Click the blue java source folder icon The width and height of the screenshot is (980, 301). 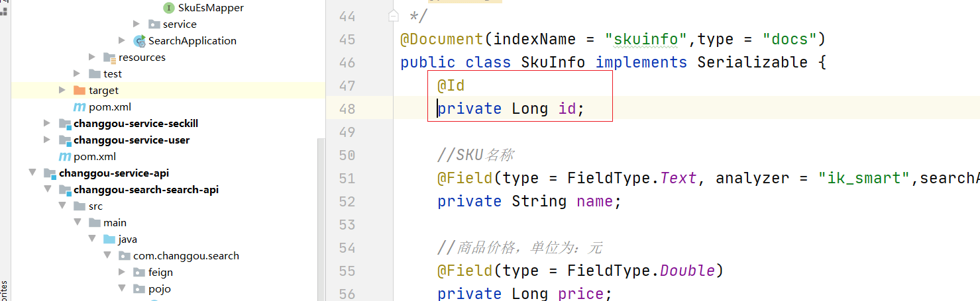109,239
